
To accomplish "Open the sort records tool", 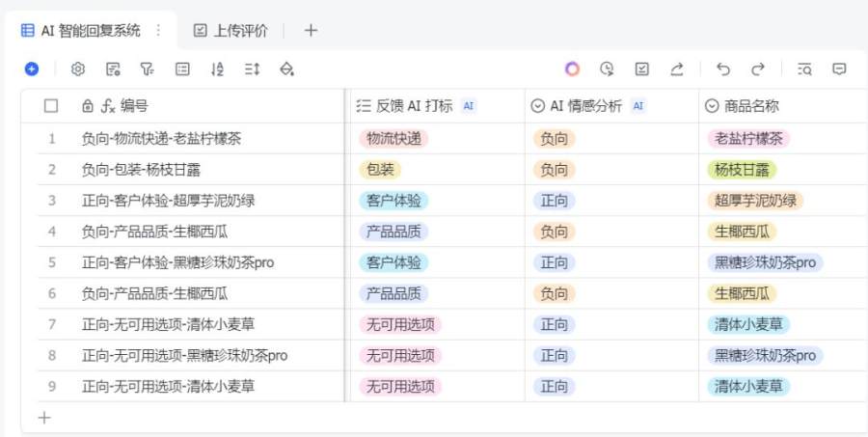I will point(217,68).
